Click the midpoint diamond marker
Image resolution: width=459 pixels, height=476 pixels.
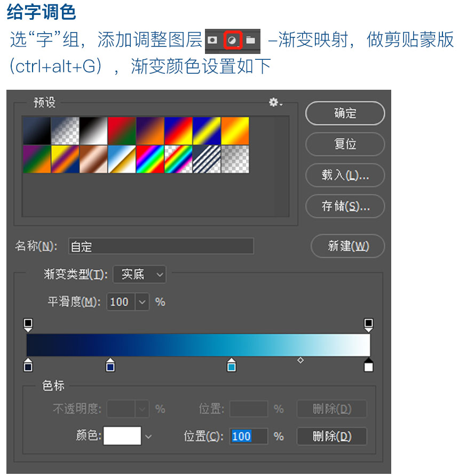(300, 361)
